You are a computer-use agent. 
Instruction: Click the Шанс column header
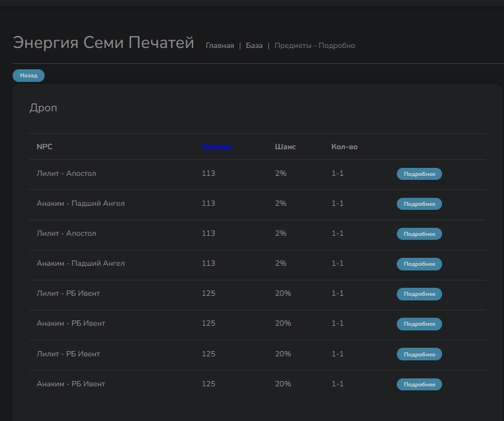[x=285, y=147]
